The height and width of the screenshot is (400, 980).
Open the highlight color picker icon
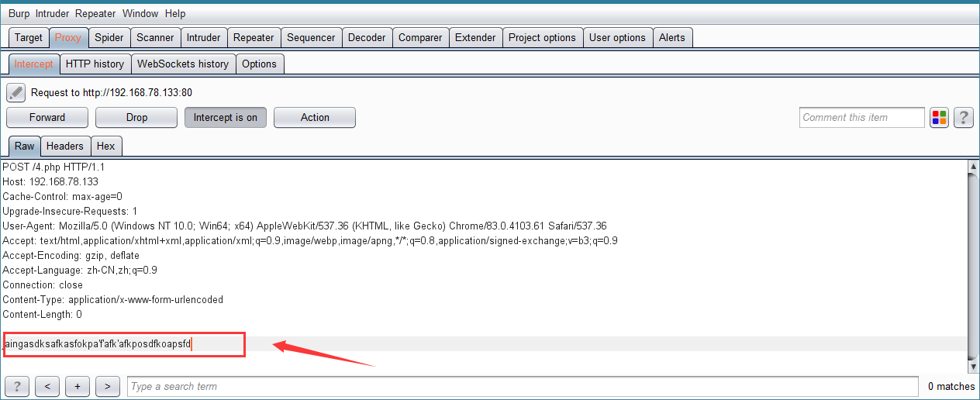point(939,118)
